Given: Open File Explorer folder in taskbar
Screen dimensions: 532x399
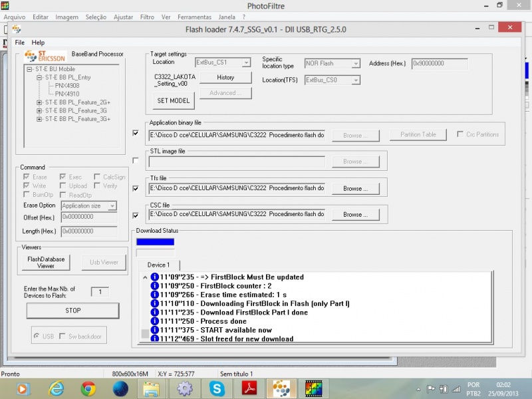Looking at the screenshot, I should tap(152, 388).
